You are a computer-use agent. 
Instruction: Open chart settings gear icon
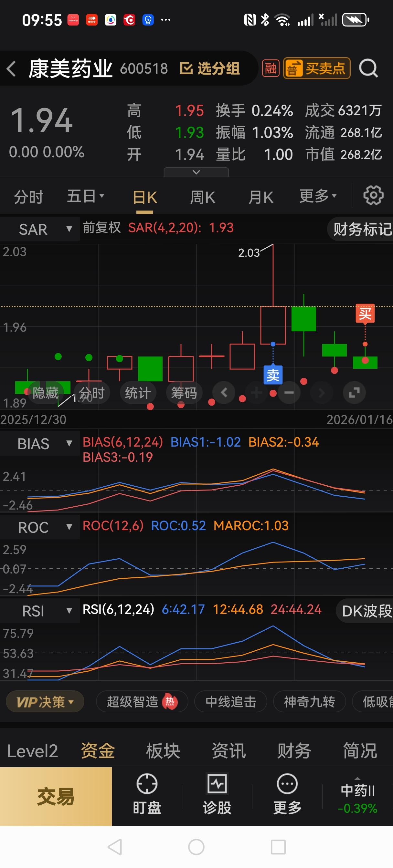click(x=373, y=195)
